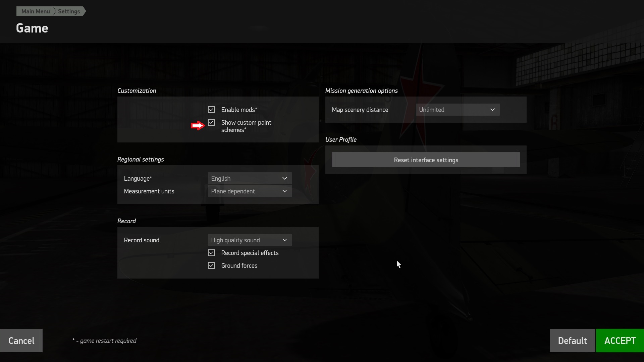Toggle Show custom paint schemes checkbox

point(211,123)
